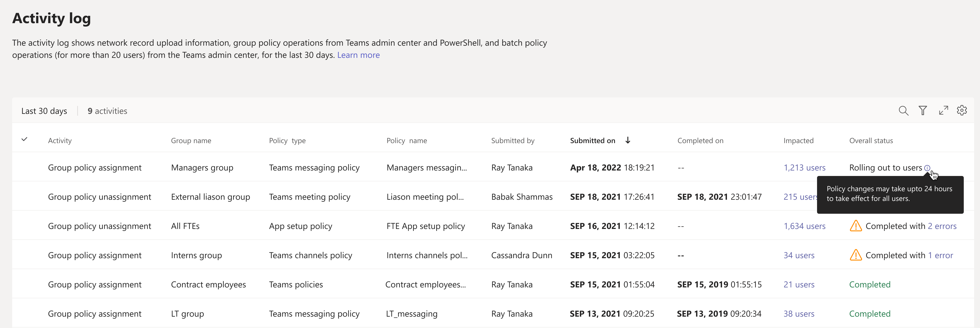Select the LT group activity row

tap(187, 314)
